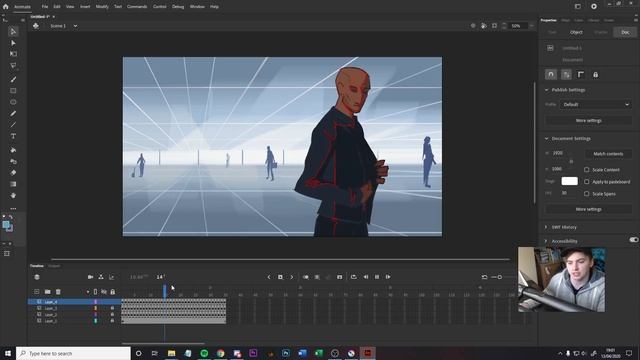Image resolution: width=640 pixels, height=360 pixels.
Task: Create a new layer
Action: (37, 292)
